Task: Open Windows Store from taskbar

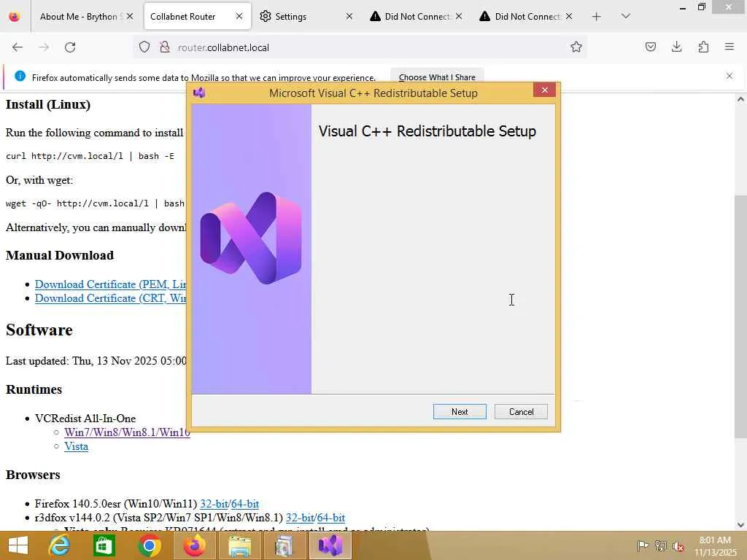Action: click(104, 545)
